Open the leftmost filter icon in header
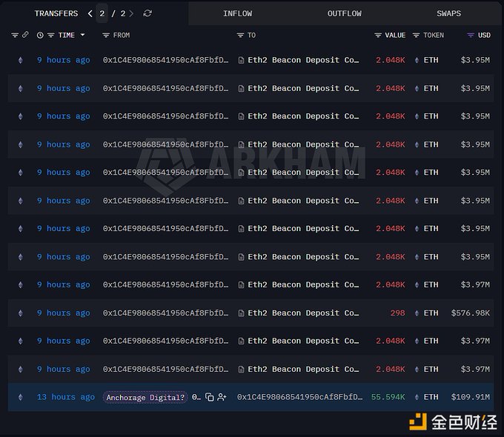This screenshot has height=437, width=504. 15,35
